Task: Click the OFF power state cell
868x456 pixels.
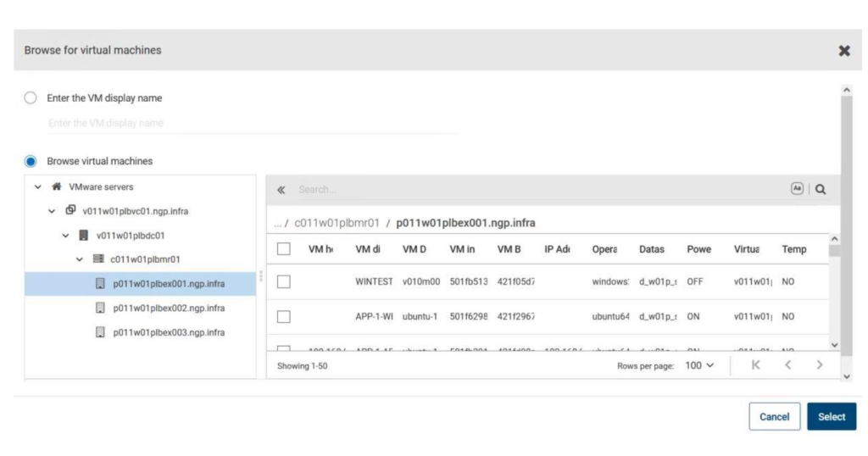Action: tap(695, 281)
